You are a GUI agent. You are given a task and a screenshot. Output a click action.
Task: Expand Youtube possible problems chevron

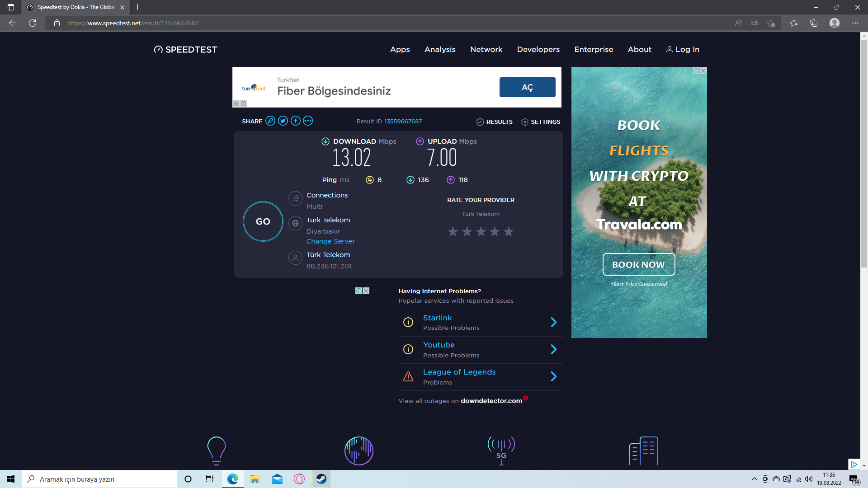click(553, 349)
